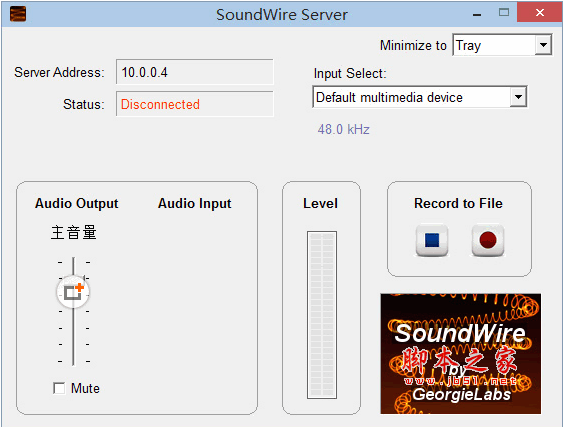Start recording with the red circle button
The height and width of the screenshot is (427, 563).
tap(488, 240)
